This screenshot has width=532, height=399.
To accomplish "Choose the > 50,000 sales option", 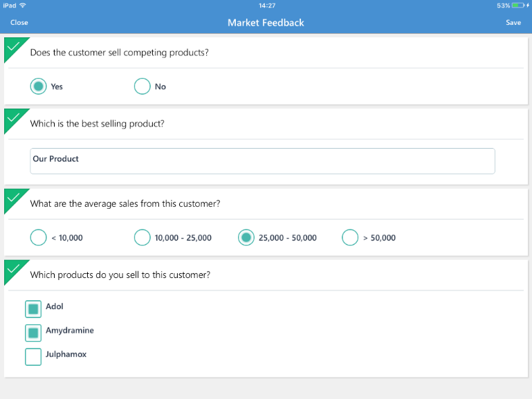I will pos(350,238).
